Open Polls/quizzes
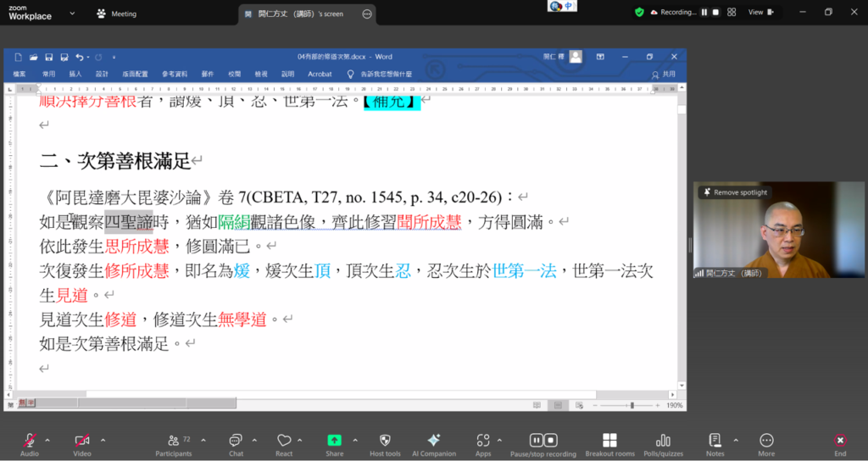 coord(663,440)
